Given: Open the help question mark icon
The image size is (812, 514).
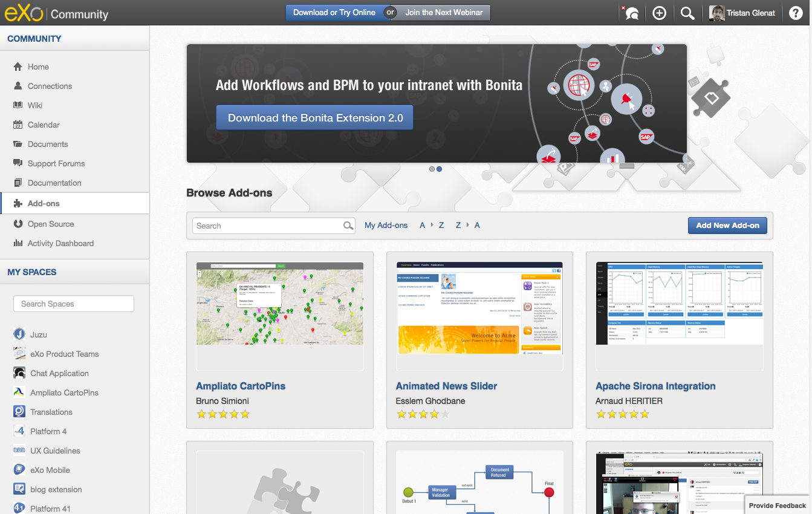Looking at the screenshot, I should pos(796,13).
